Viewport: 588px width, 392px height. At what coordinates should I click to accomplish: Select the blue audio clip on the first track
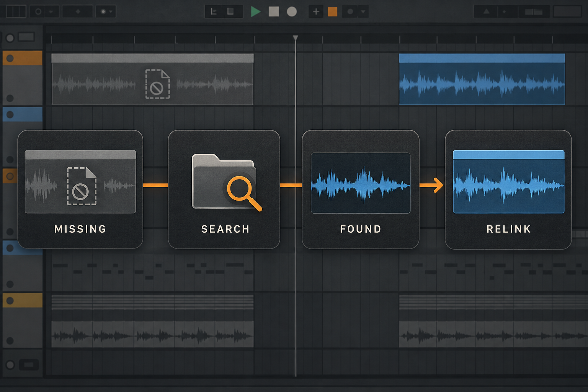(482, 79)
